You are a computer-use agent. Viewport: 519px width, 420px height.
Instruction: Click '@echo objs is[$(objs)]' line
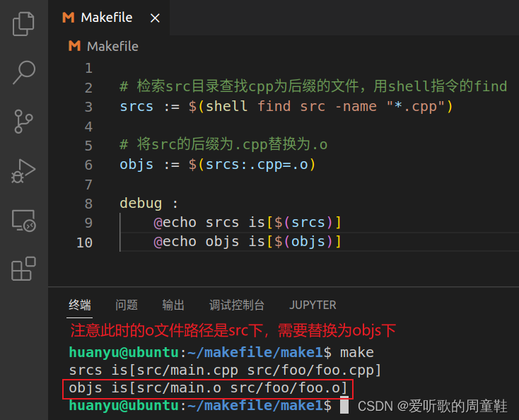click(247, 242)
